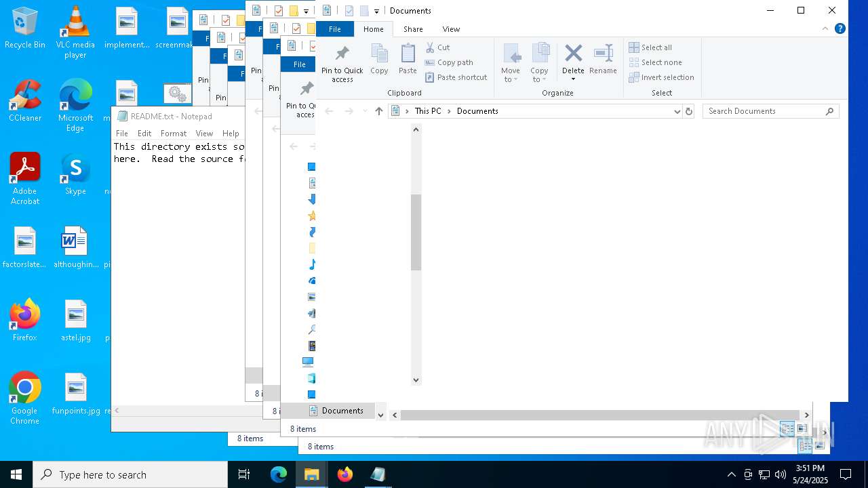The height and width of the screenshot is (488, 868).
Task: Open the taskbar volume icon
Action: pyautogui.click(x=780, y=474)
